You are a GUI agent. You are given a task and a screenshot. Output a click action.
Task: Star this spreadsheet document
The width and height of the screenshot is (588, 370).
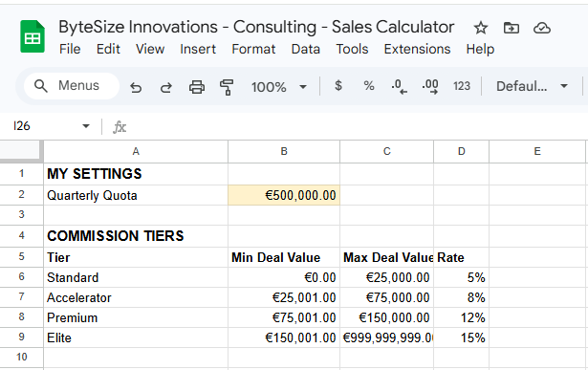click(x=480, y=28)
